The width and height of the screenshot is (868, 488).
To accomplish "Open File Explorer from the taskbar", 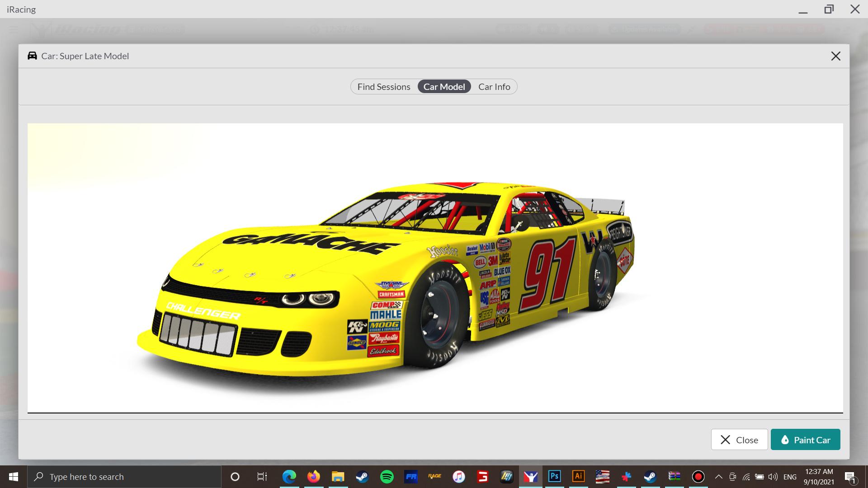I will pos(338,476).
